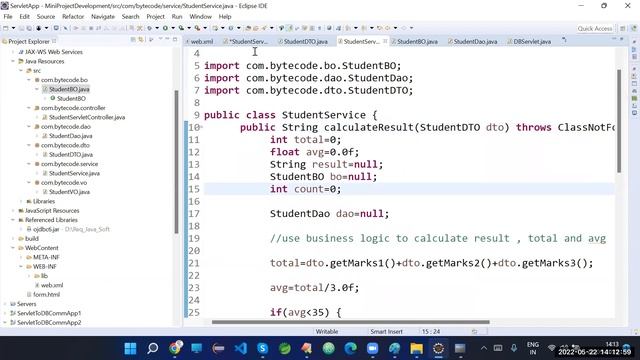Viewport: 640px width, 360px height.
Task: Click the External Tools run icon
Action: tap(197, 28)
